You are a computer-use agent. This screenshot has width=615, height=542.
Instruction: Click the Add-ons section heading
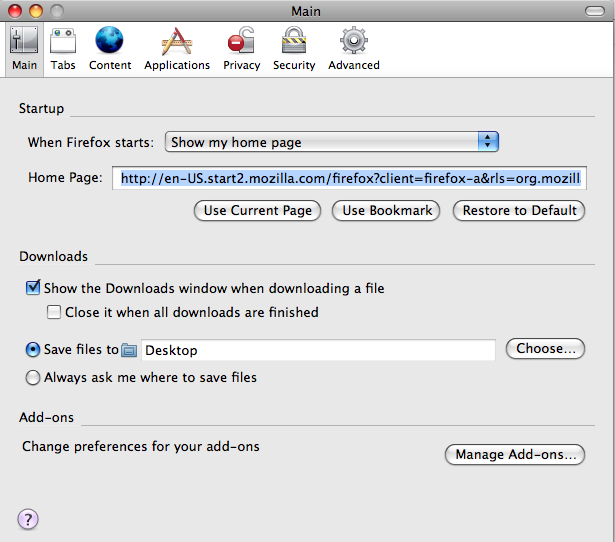[x=46, y=417]
